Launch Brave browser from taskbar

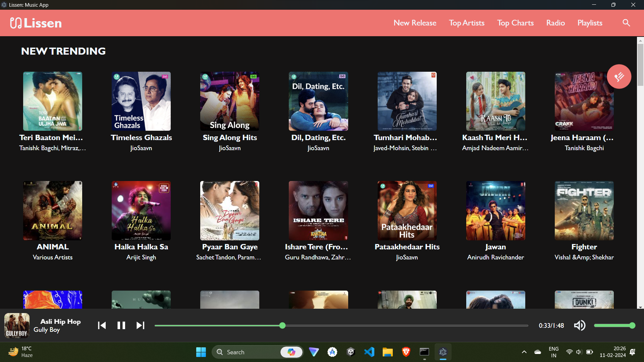coord(406,352)
